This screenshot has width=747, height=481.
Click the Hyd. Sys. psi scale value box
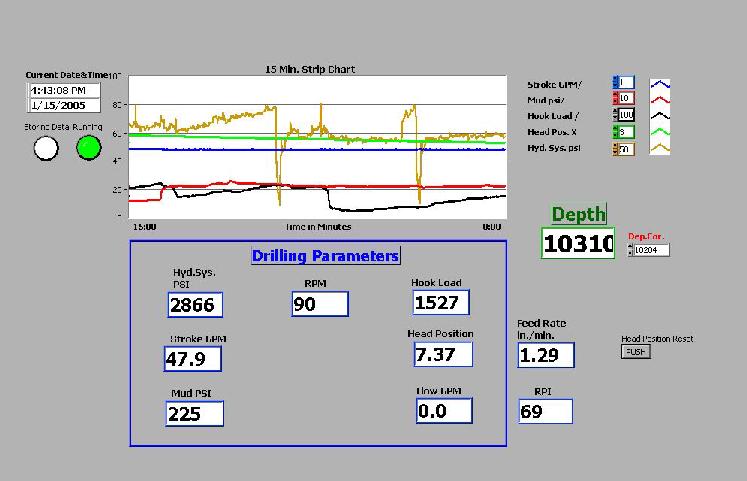click(626, 149)
